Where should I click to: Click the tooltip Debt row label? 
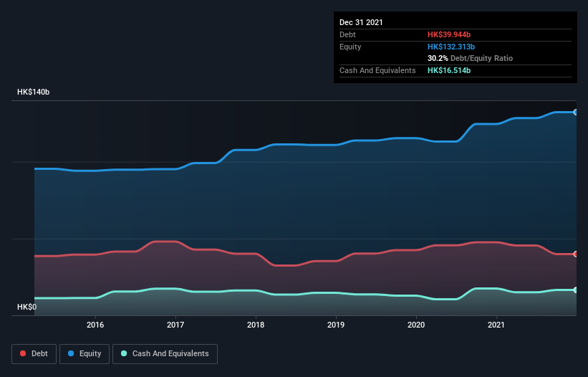coord(347,34)
